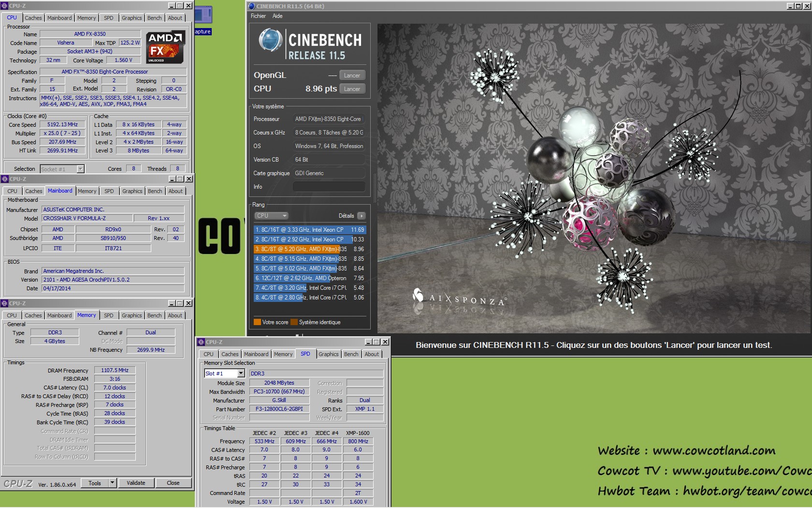Viewport: 812px width, 508px height.
Task: Click the Bus Speed value '207.69 MHz'
Action: tap(62, 142)
